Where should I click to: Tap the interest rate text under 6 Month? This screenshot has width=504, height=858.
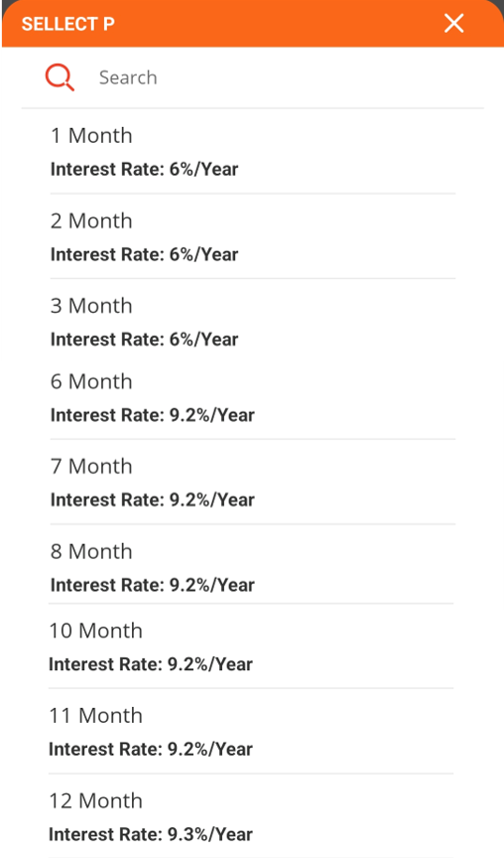(x=153, y=415)
